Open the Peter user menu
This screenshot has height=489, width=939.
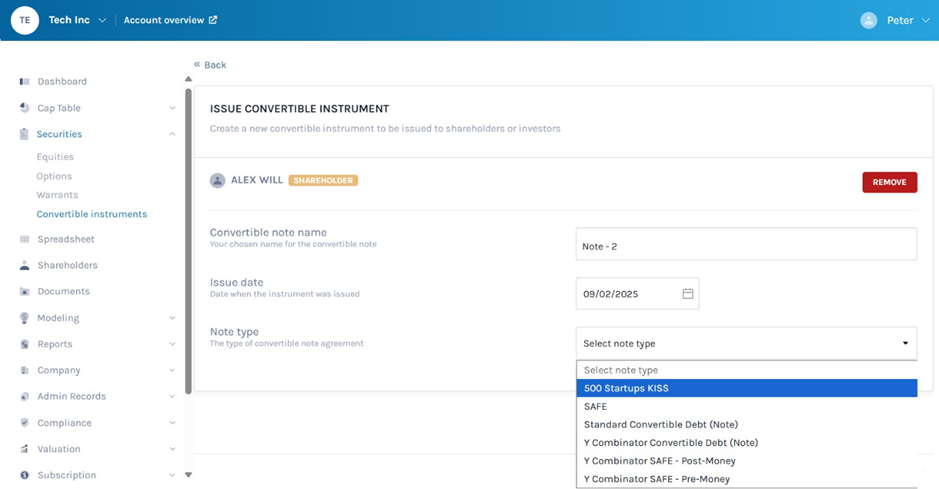click(x=896, y=20)
